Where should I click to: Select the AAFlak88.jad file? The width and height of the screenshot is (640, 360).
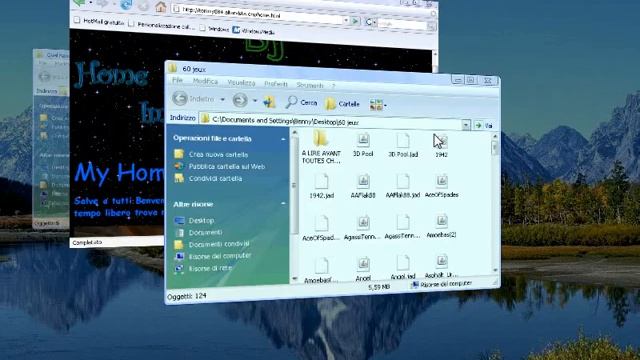[402, 186]
